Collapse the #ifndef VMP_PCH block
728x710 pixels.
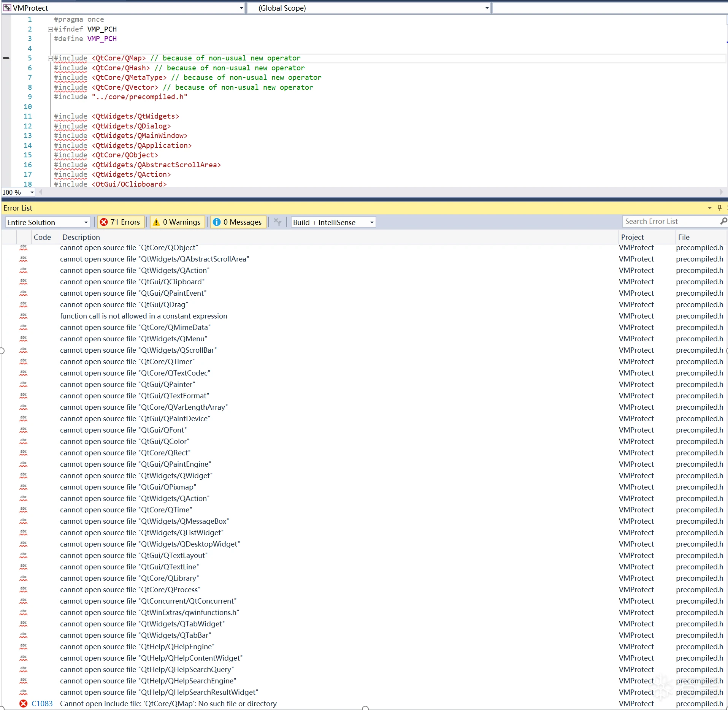click(50, 29)
